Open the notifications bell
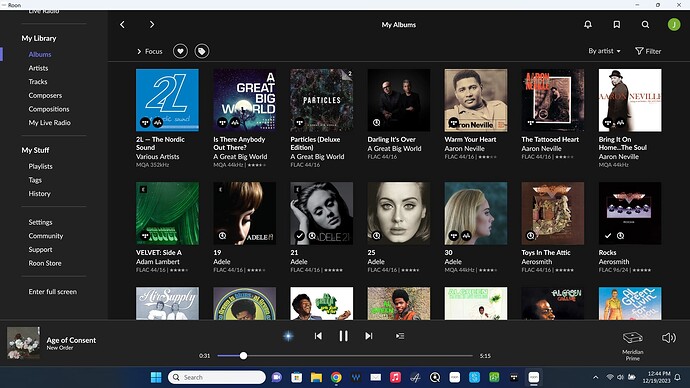Screen dimensions: 690x388 [x=587, y=25]
